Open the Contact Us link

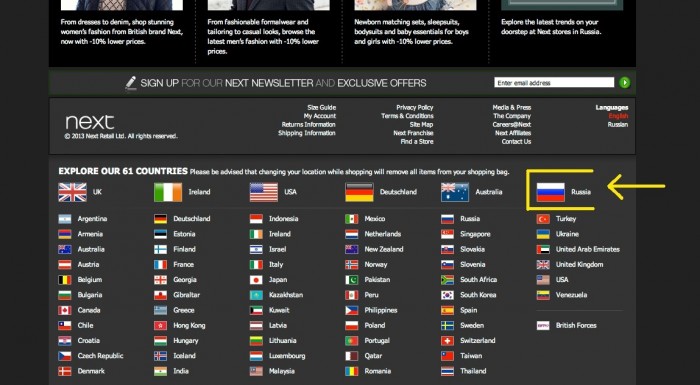[x=516, y=142]
